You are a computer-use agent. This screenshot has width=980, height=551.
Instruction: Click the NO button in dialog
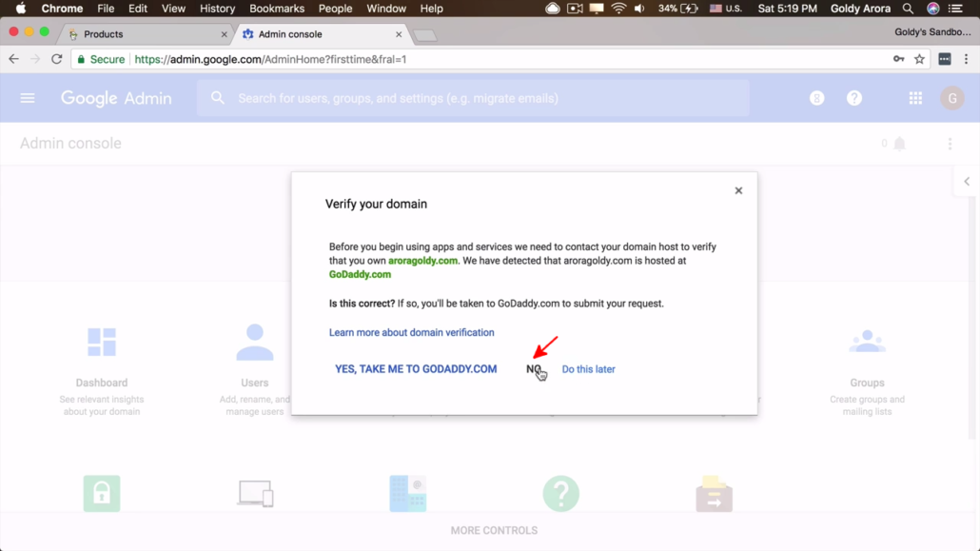[534, 369]
